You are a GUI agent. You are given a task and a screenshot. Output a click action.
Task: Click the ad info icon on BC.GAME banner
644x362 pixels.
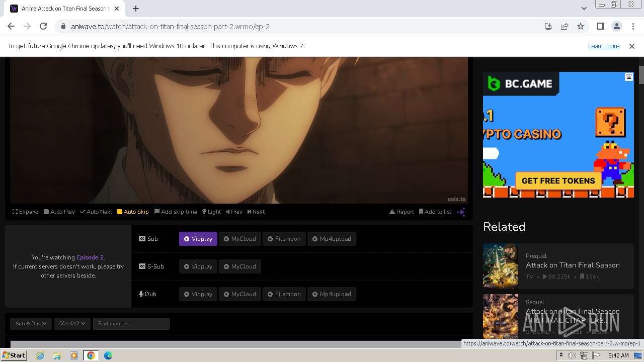(x=629, y=77)
